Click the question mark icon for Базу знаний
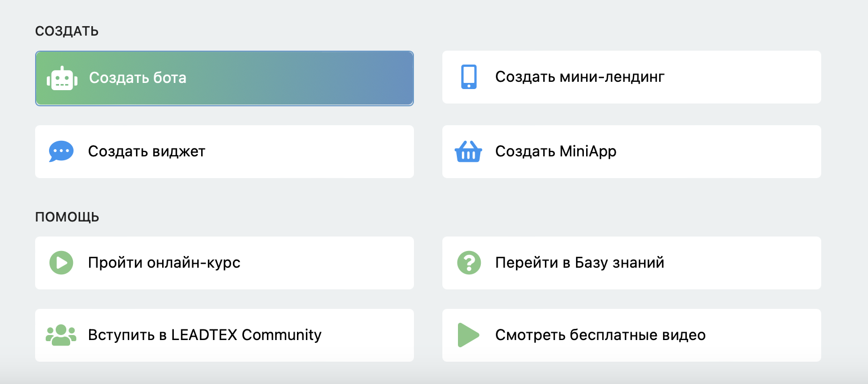 pos(469,263)
